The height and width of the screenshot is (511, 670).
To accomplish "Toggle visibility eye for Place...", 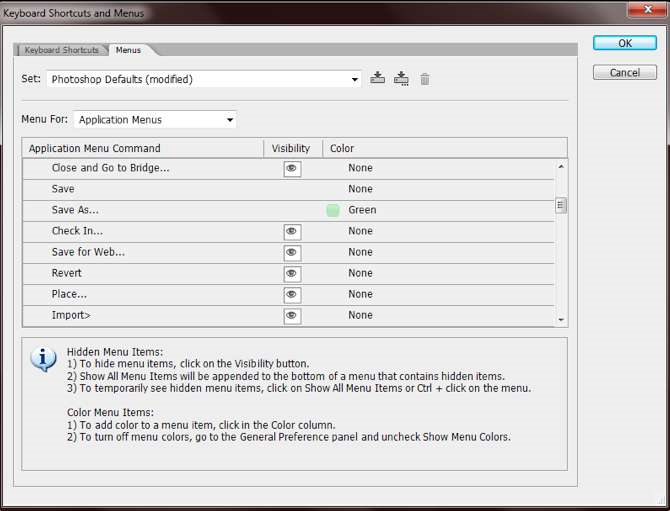I will pos(292,294).
